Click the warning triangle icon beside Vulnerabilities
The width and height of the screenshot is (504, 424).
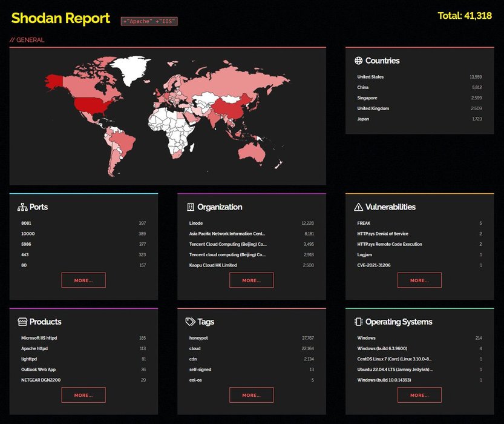tap(358, 207)
